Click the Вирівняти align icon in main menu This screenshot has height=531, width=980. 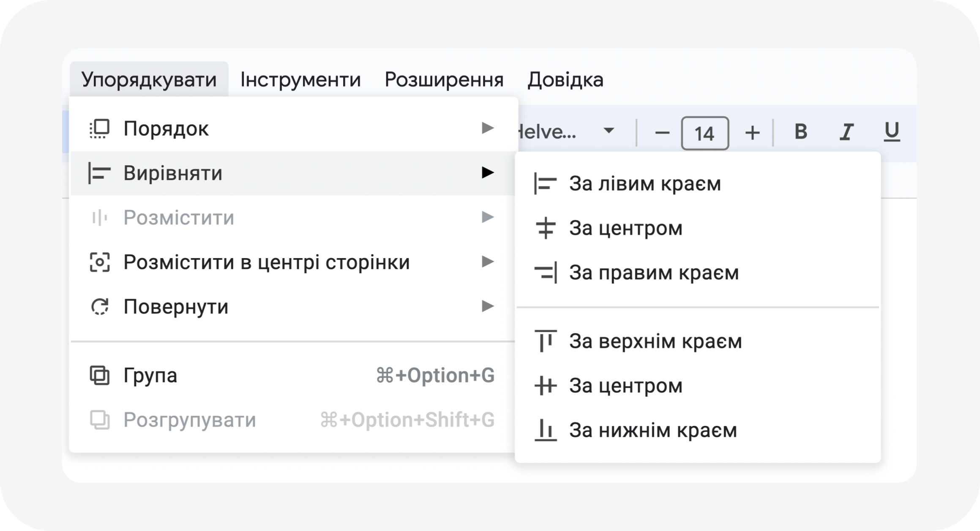coord(100,173)
